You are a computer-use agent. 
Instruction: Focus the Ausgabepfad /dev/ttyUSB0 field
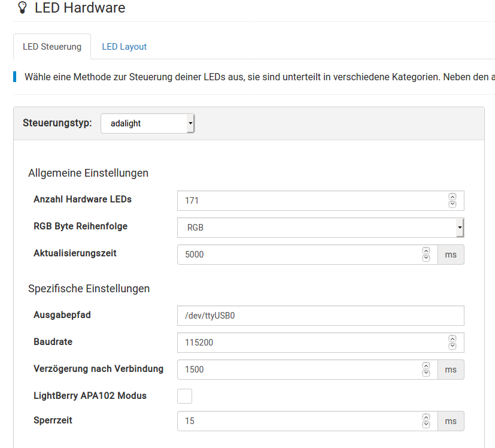tap(320, 316)
